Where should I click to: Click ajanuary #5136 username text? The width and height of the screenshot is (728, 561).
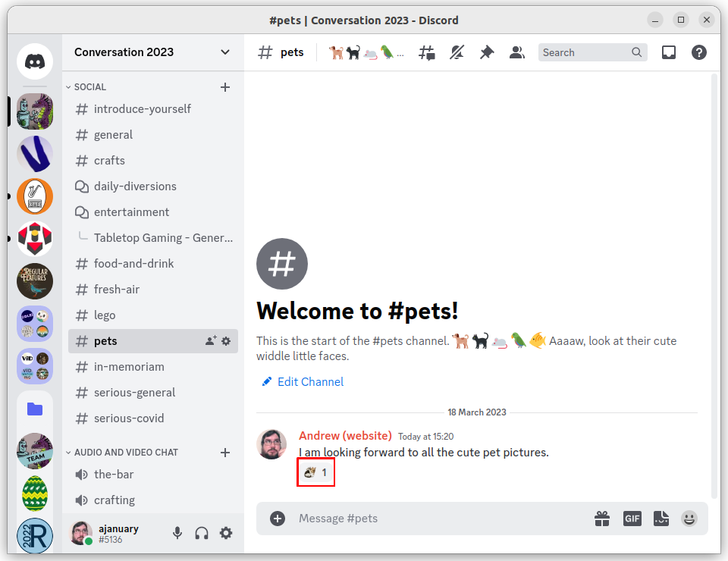(x=118, y=534)
